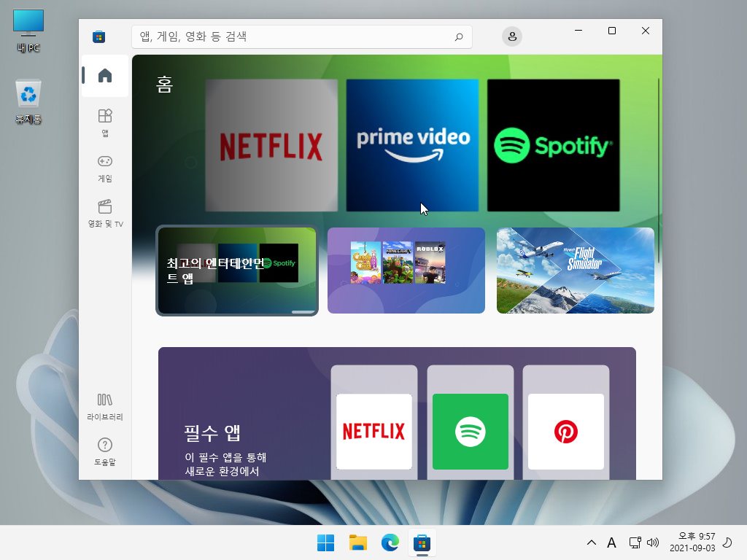Open the Home tab in the Store sidebar
The height and width of the screenshot is (560, 747).
[x=105, y=76]
